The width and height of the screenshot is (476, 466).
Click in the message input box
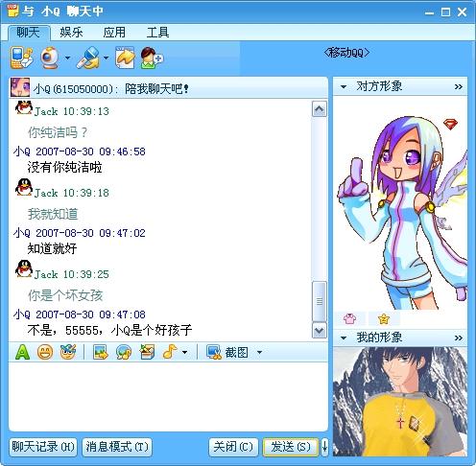pos(168,396)
